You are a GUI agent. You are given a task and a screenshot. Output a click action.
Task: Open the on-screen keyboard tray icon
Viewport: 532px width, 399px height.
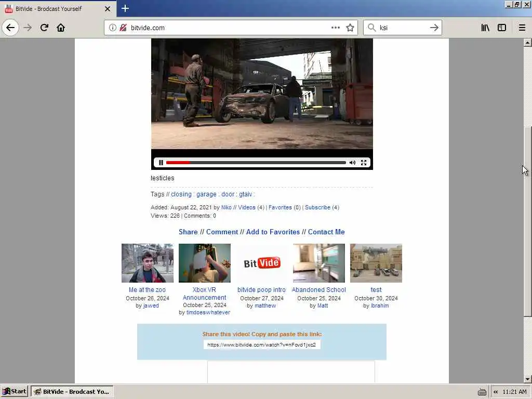pos(482,392)
